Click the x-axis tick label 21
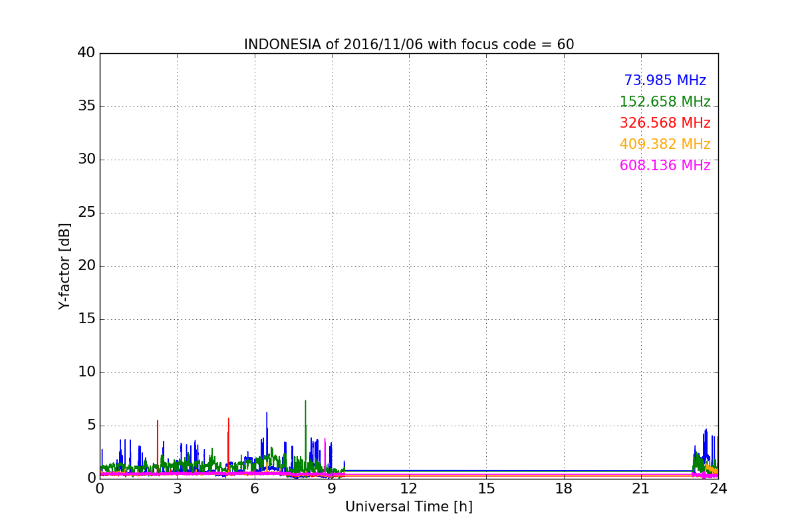The width and height of the screenshot is (798, 532). (641, 488)
